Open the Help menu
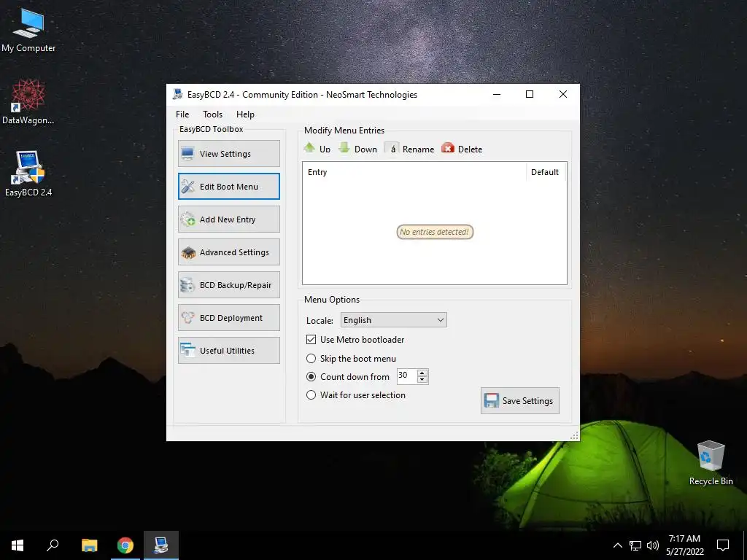 (x=245, y=114)
